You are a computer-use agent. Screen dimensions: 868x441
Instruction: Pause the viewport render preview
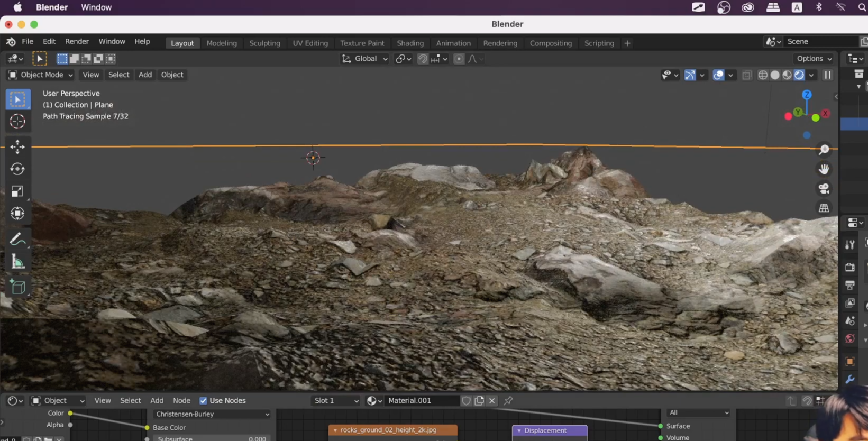click(x=827, y=75)
